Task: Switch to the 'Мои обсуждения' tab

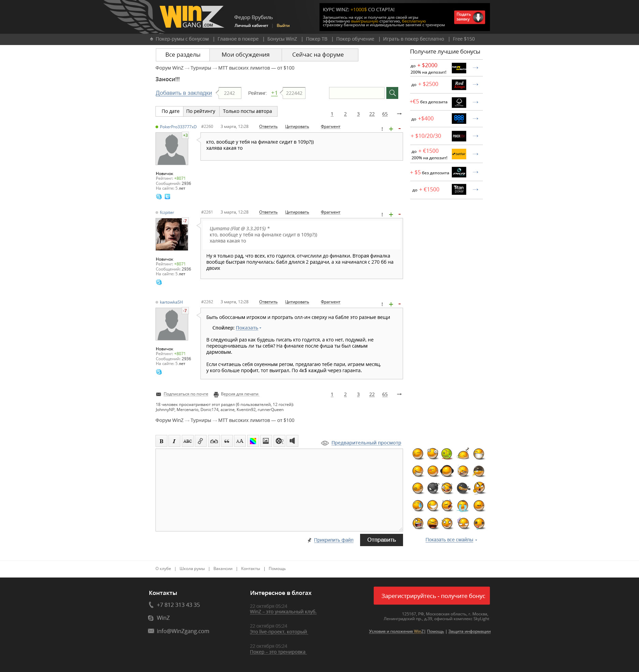Action: (x=246, y=55)
